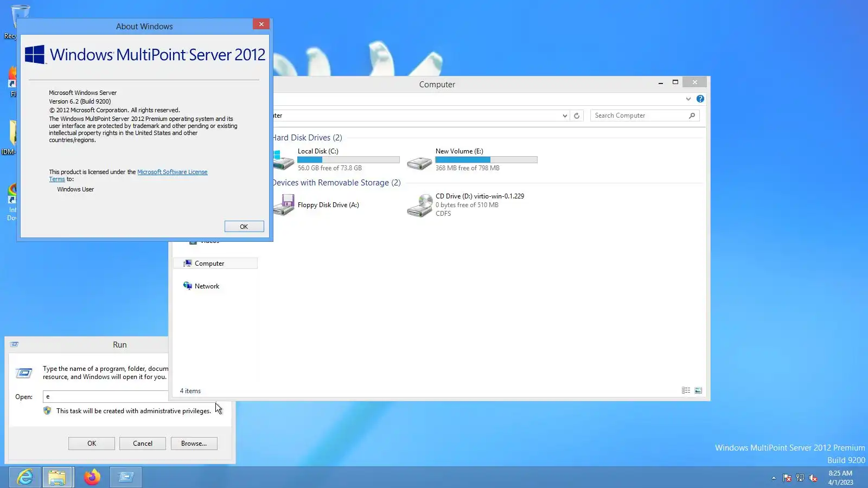Screen dimensions: 868x488
Task: Switch to details view in Computer window
Action: pyautogui.click(x=686, y=390)
